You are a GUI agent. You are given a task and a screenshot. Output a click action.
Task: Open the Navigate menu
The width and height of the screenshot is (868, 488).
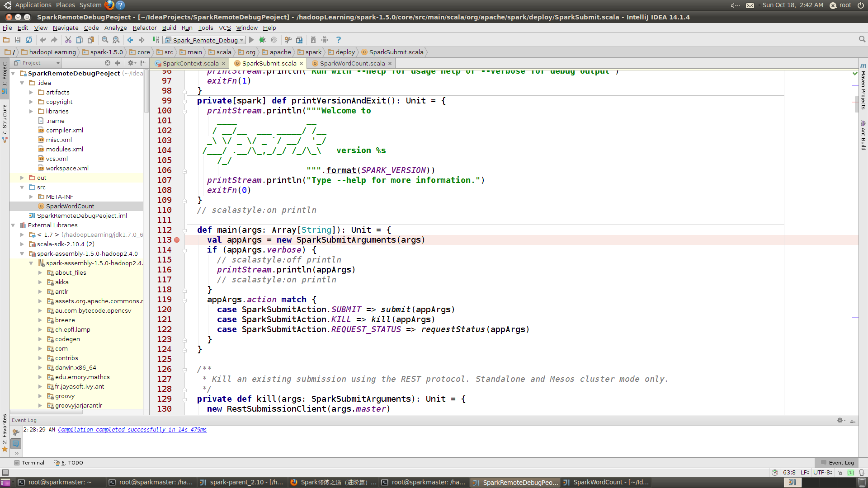click(66, 28)
